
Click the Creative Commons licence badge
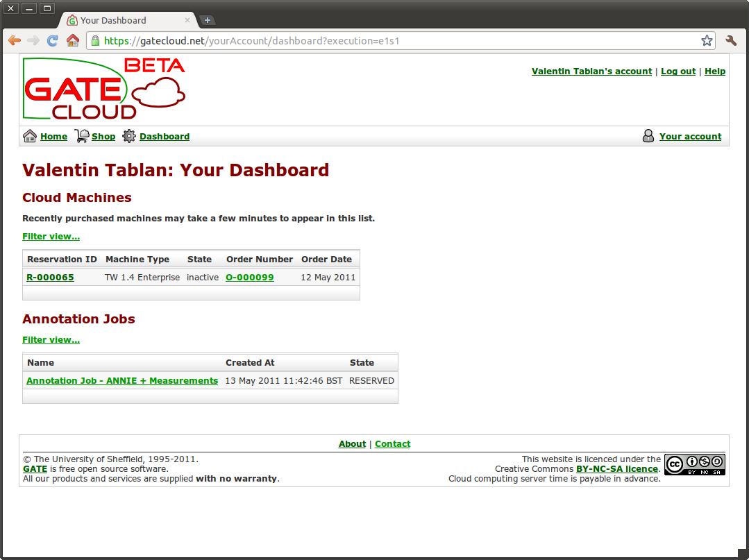[x=695, y=464]
